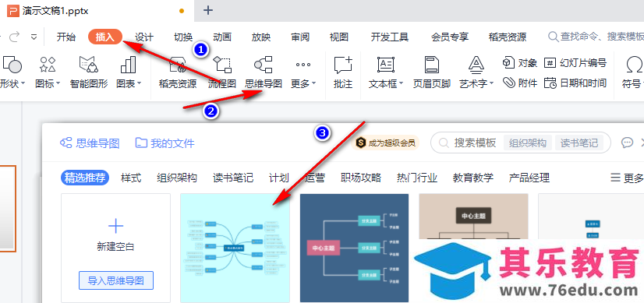Switch to the 会员专享 ribbon tab

[x=450, y=37]
